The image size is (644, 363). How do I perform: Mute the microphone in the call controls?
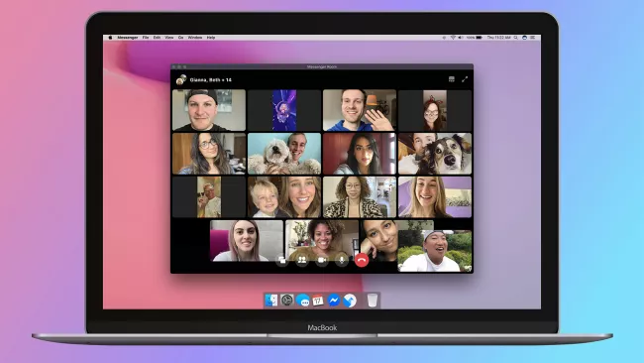[341, 260]
